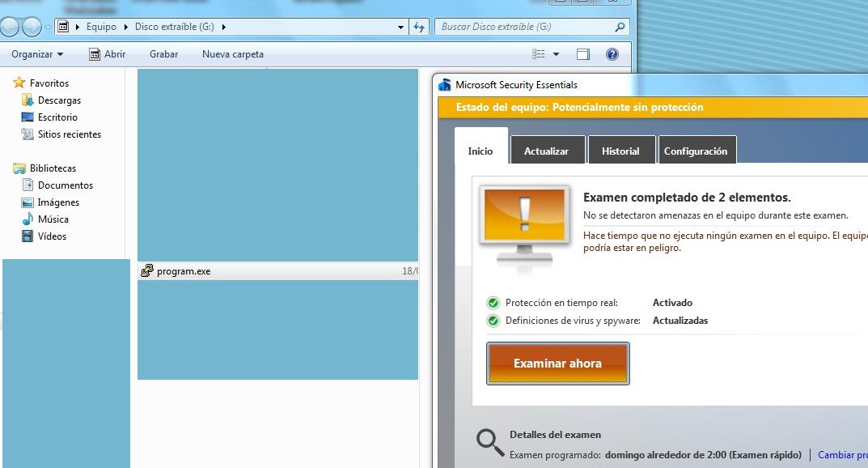Viewport: 868px width, 468px height.
Task: Click the Buscar Disco extraíble search field
Action: pyautogui.click(x=526, y=27)
